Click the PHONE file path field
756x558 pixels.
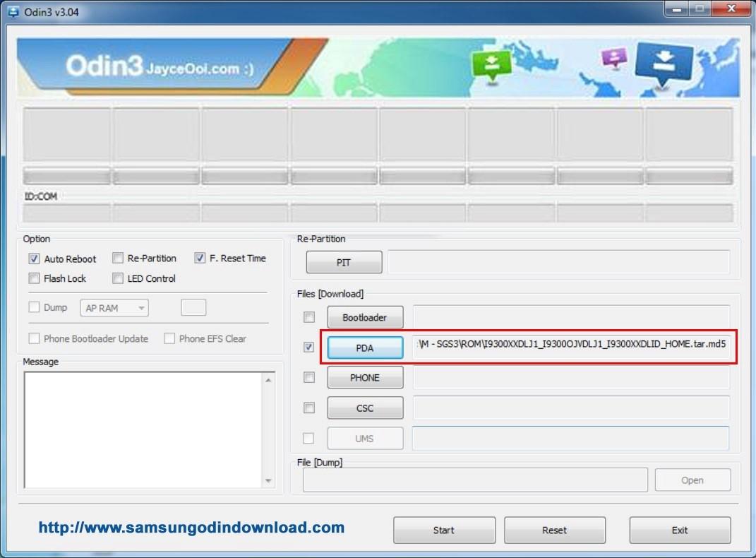pyautogui.click(x=571, y=377)
